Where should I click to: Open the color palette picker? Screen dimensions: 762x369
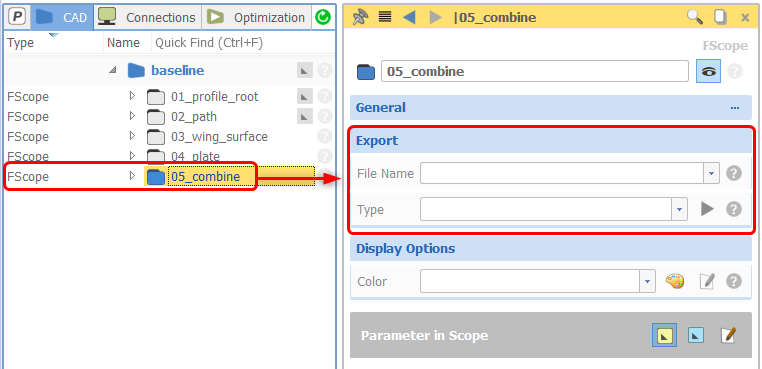pos(675,281)
